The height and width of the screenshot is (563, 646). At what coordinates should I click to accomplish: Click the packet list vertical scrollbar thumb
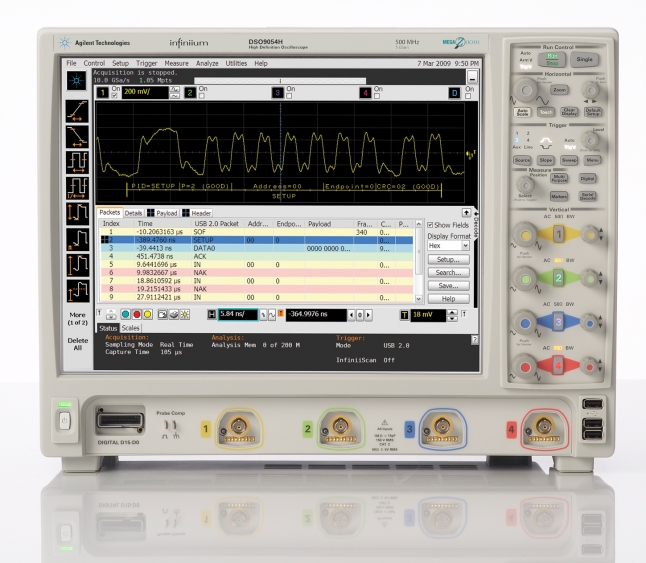tap(419, 251)
